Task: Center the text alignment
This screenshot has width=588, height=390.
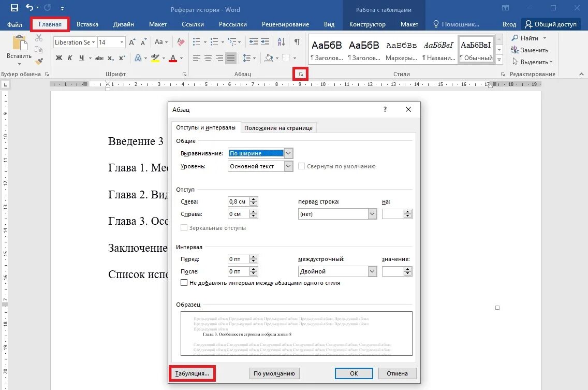Action: click(x=208, y=58)
